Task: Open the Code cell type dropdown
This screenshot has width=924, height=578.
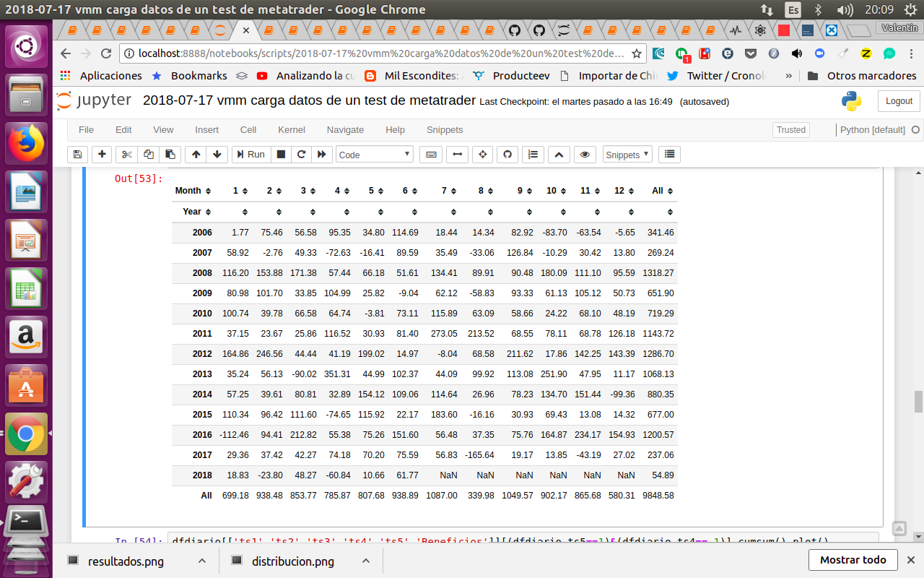Action: [x=375, y=155]
